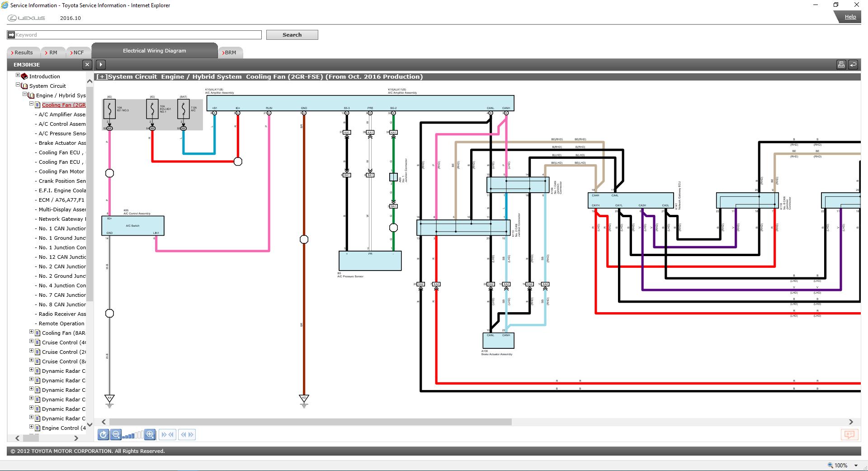Viewport: 868px width, 471px height.
Task: Close the EM30H3E navigation panel
Action: click(87, 65)
